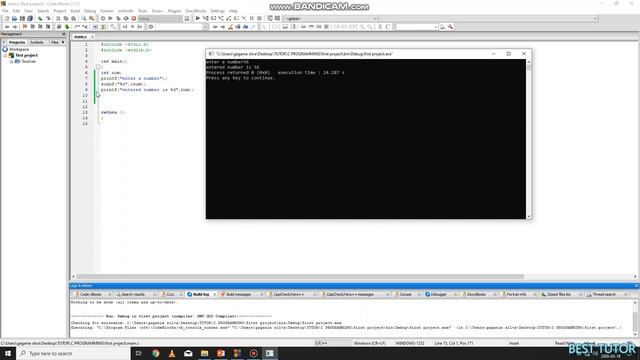The image size is (640, 360).
Task: Switch to the Build messages log tab
Action: pyautogui.click(x=239, y=294)
